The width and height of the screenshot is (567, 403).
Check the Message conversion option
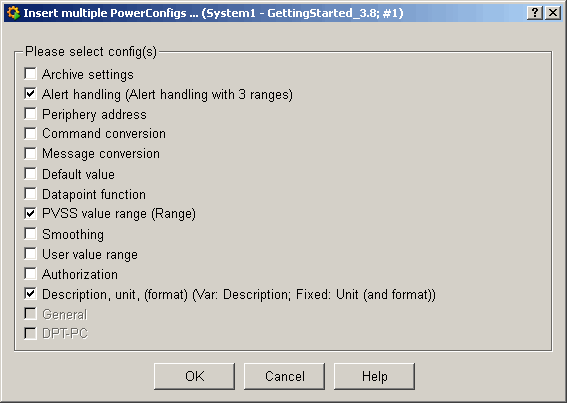pos(30,153)
